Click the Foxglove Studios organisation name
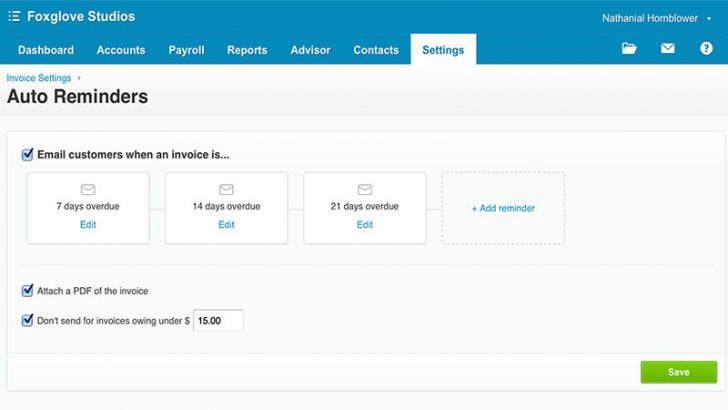 (81, 17)
